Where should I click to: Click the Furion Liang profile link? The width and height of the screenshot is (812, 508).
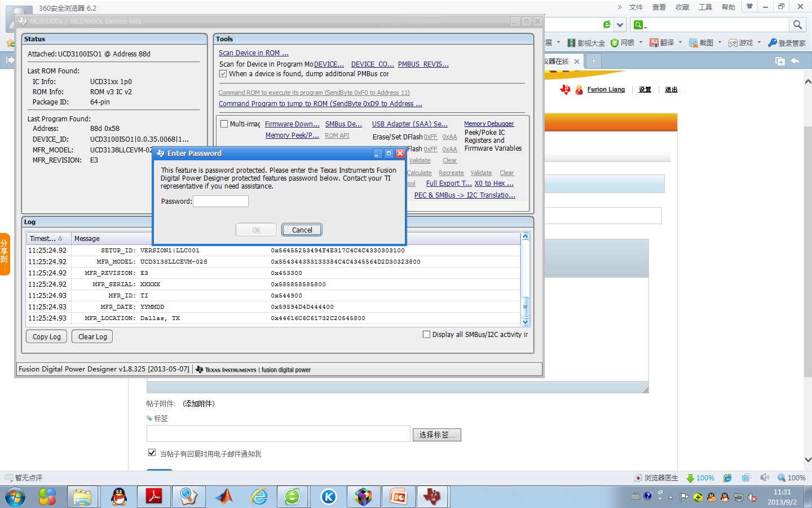coord(606,89)
